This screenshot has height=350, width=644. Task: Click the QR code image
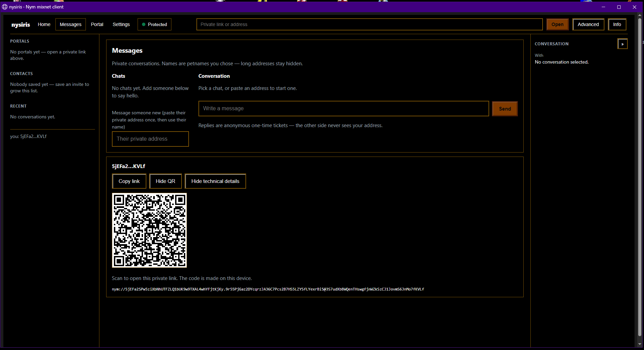tap(149, 230)
